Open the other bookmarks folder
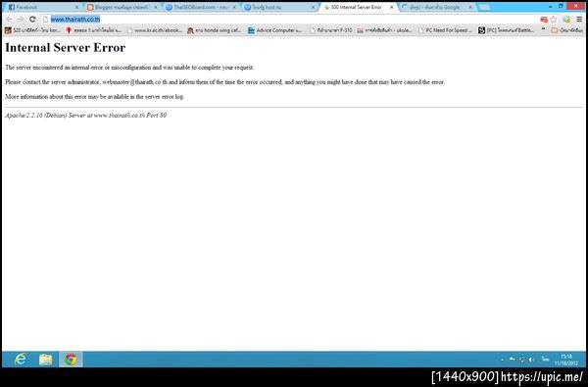 pyautogui.click(x=566, y=30)
